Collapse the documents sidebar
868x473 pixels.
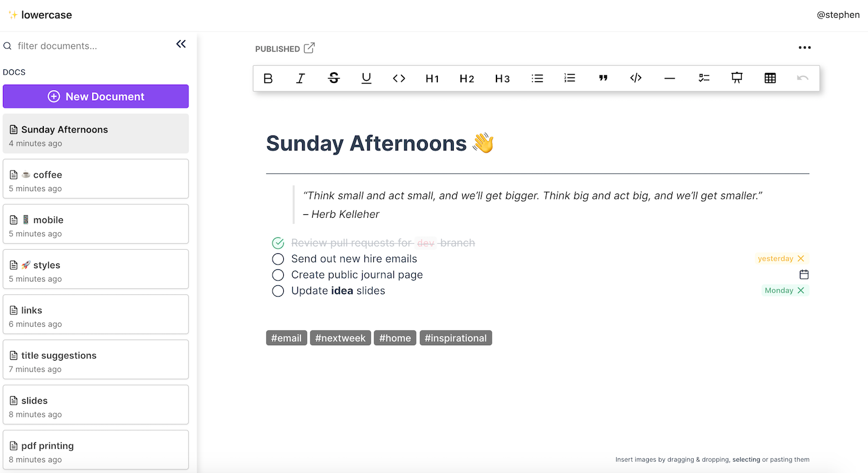181,44
